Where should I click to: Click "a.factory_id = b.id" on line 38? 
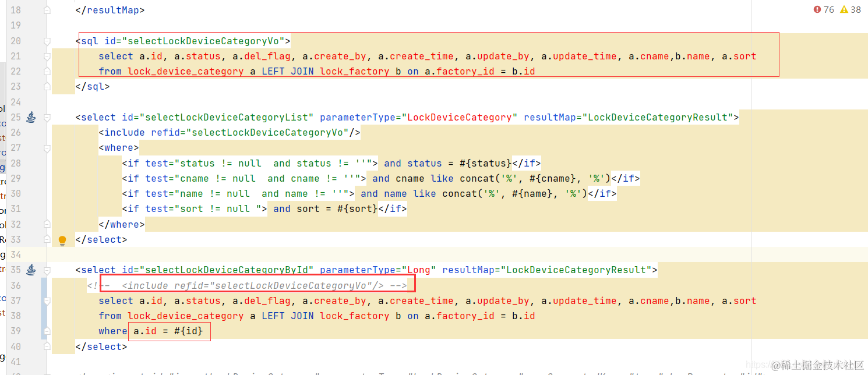click(x=480, y=316)
